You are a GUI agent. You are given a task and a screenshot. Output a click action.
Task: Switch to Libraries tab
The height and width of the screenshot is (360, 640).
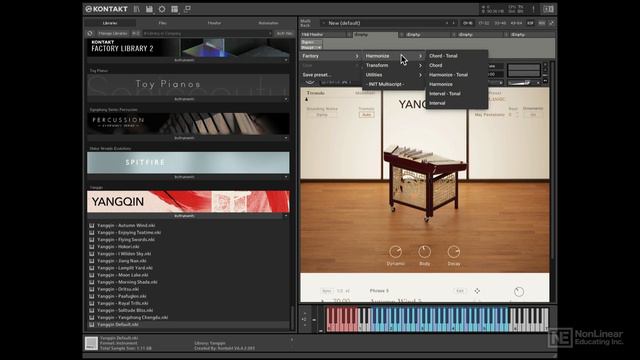(x=110, y=23)
